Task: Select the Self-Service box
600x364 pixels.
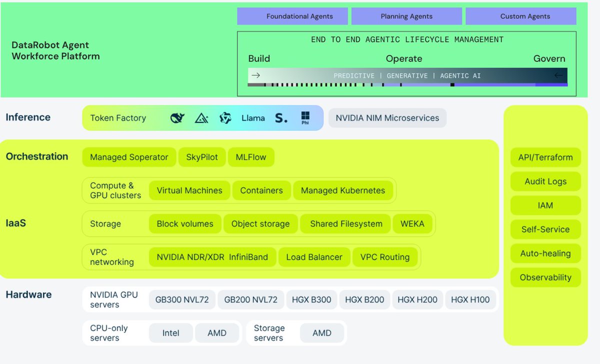Action: coord(545,229)
